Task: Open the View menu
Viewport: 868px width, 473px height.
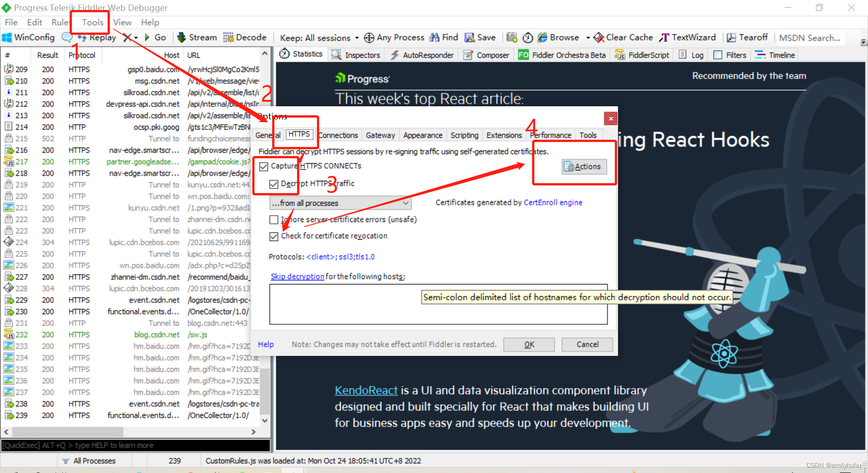Action: (122, 22)
